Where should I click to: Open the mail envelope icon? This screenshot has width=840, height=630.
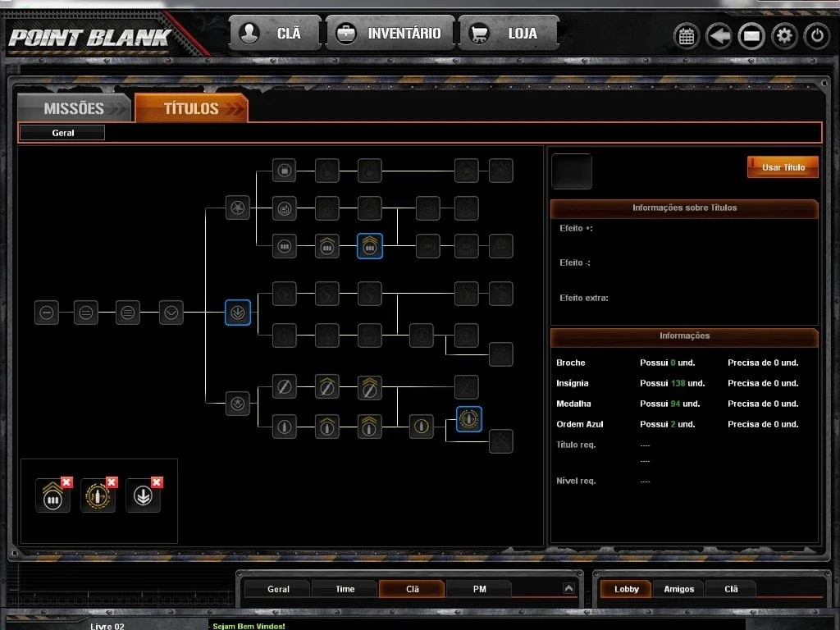pos(751,36)
